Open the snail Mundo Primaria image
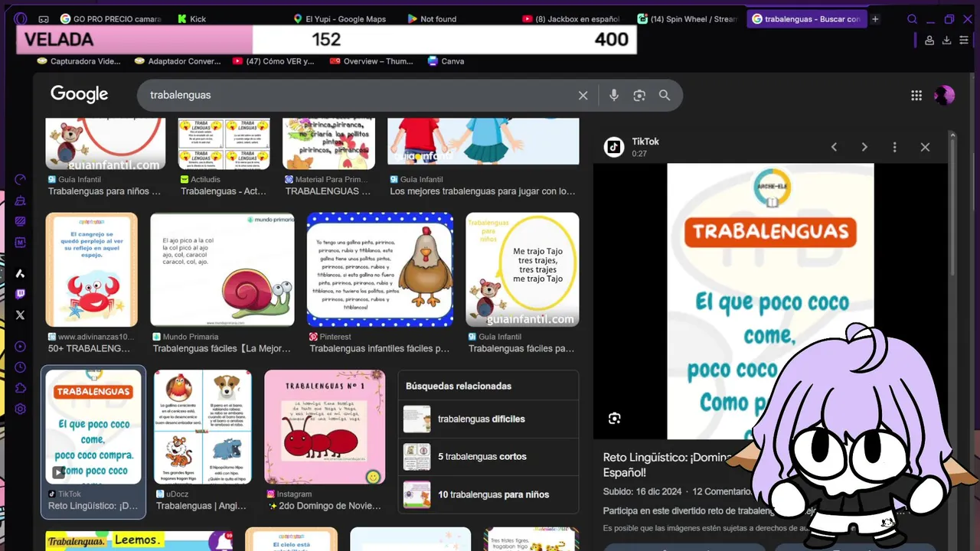This screenshot has width=980, height=551. point(222,269)
